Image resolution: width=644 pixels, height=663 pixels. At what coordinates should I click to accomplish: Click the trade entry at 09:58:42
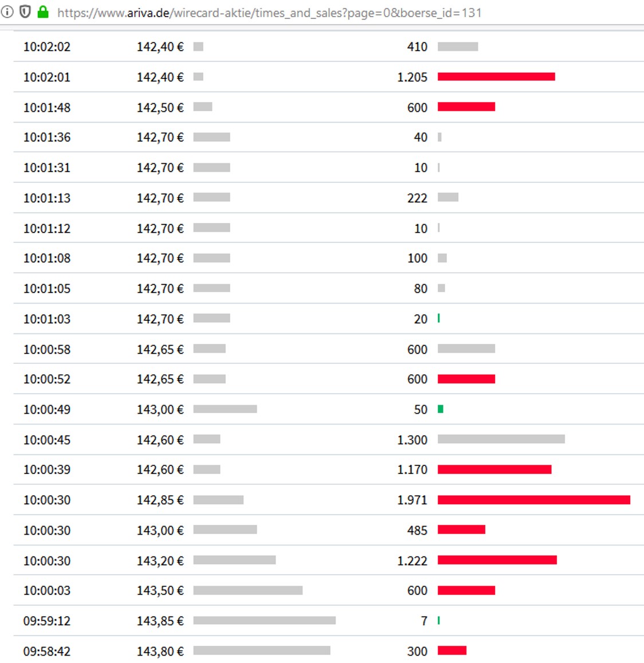(x=48, y=650)
